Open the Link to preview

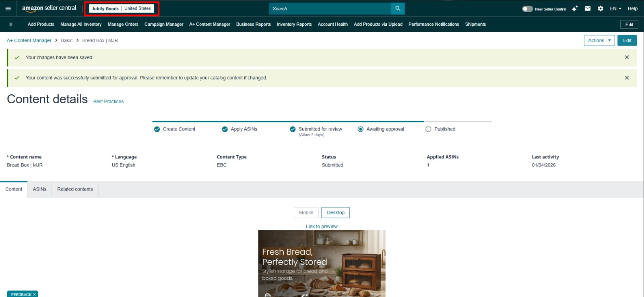tap(322, 226)
